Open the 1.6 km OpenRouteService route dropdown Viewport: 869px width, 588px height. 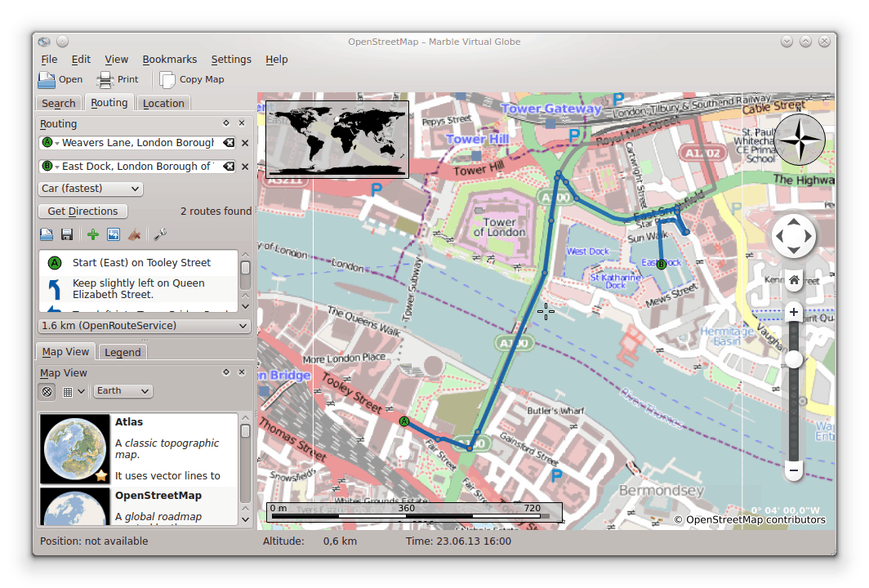[x=144, y=326]
